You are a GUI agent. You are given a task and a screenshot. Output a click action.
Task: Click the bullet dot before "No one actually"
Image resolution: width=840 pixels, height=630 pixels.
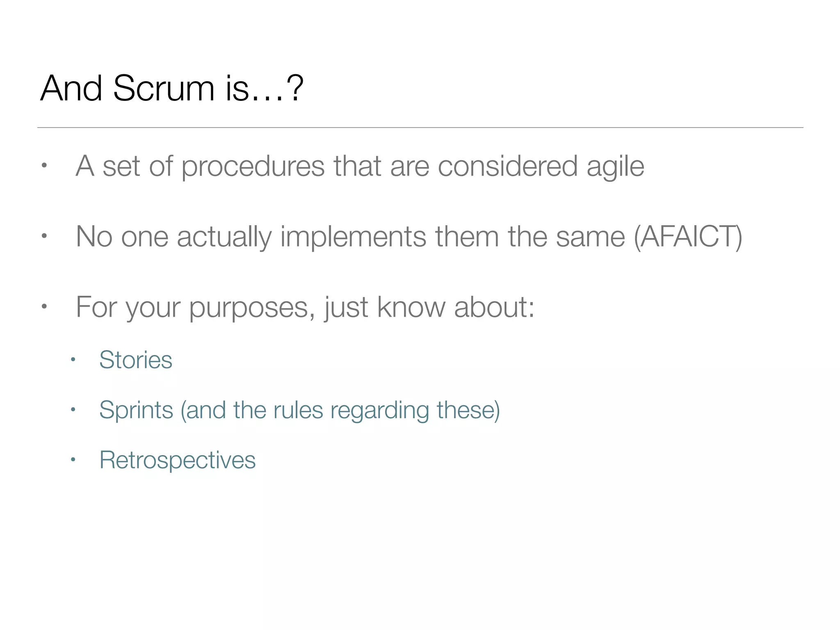tap(44, 236)
